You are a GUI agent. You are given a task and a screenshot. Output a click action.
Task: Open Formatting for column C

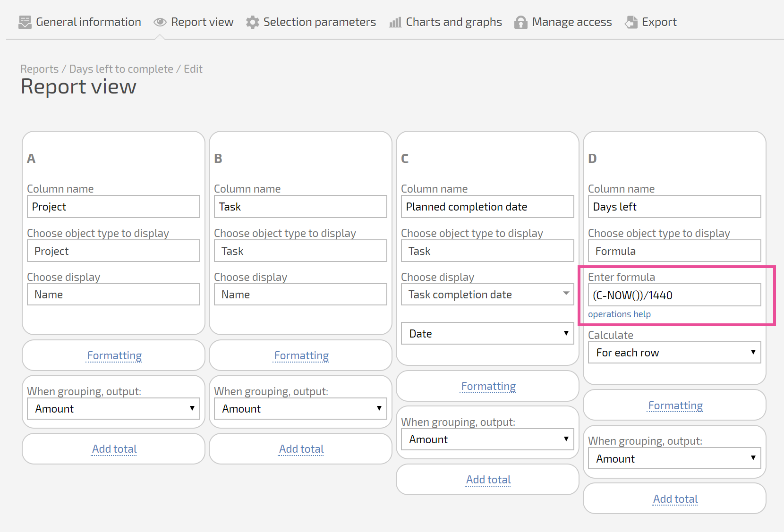tap(488, 386)
